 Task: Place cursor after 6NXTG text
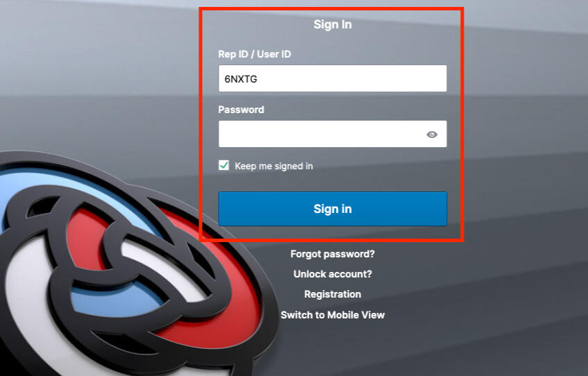coord(258,79)
